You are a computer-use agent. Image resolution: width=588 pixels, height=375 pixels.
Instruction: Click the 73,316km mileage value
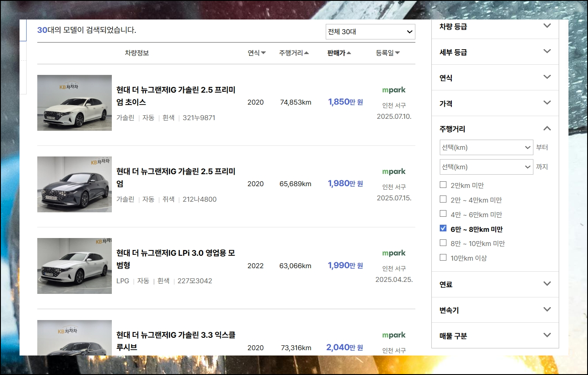coord(296,348)
